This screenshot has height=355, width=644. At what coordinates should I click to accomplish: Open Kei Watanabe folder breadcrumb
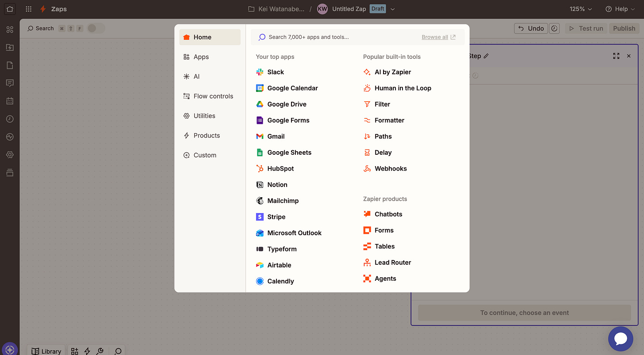(x=276, y=9)
